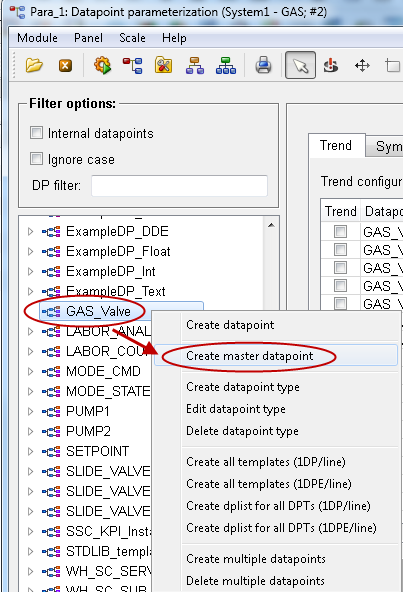Image resolution: width=403 pixels, height=592 pixels.
Task: Click into the DP filter field
Action: click(x=179, y=185)
